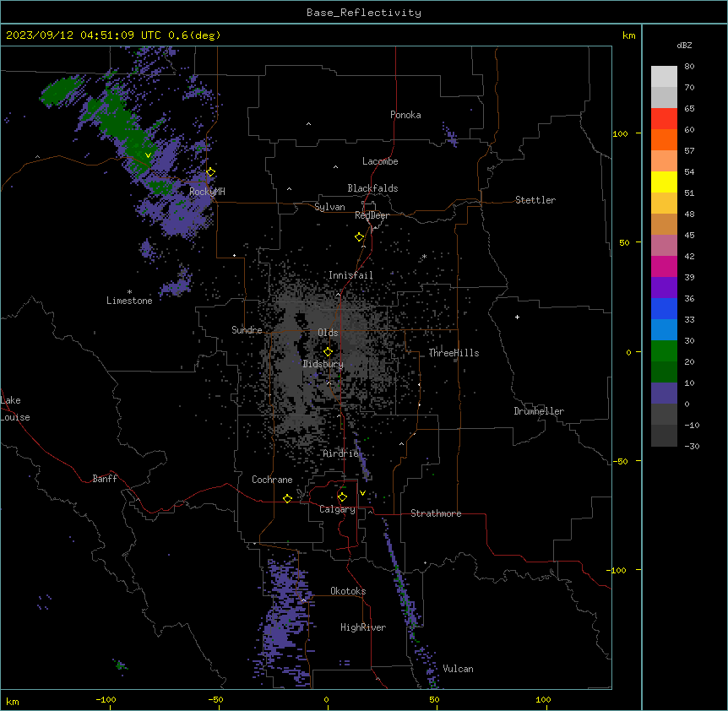
Task: Click the 80 value on the dBZ scale
Action: 689,67
